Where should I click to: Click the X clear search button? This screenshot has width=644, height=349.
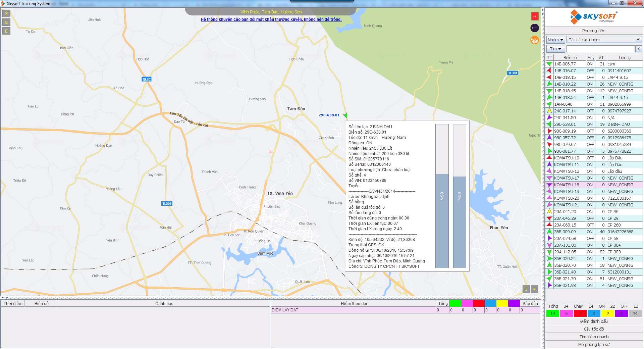coord(639,49)
